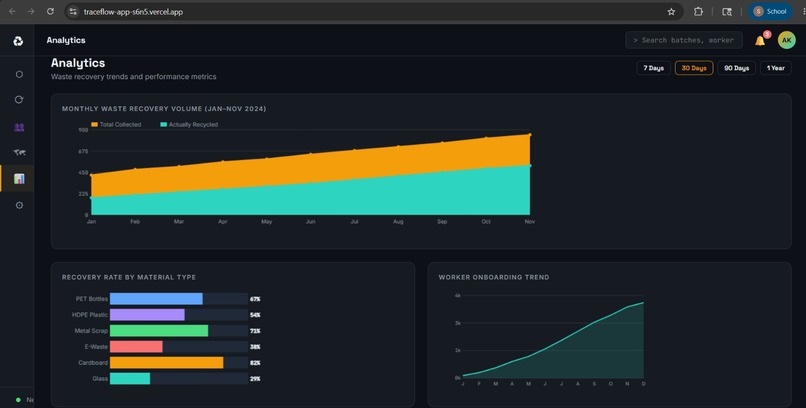Toggle the Actually Recycled legend entry

(x=189, y=124)
